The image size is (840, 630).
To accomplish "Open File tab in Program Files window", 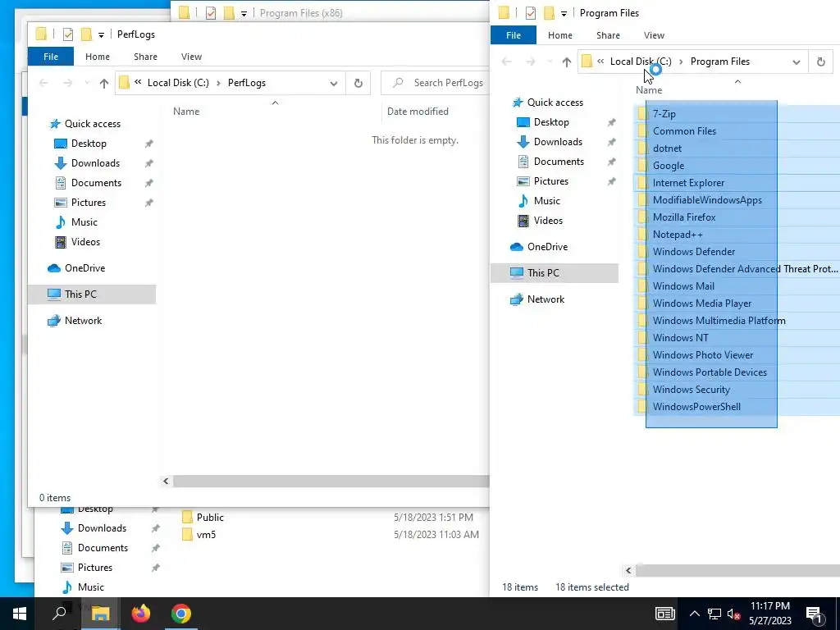I will point(514,35).
